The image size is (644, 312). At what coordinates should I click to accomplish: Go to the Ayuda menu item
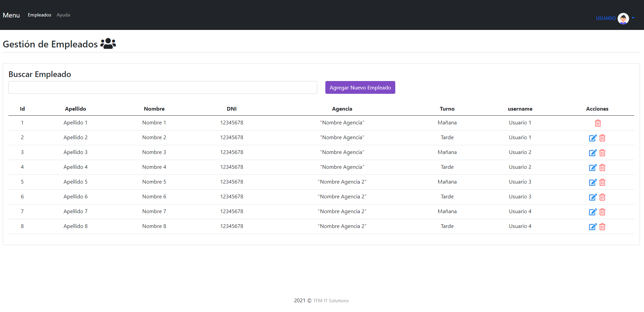point(63,15)
